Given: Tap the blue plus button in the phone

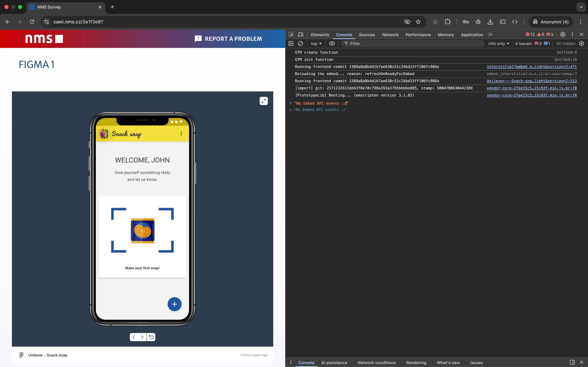Looking at the screenshot, I should pos(174,304).
